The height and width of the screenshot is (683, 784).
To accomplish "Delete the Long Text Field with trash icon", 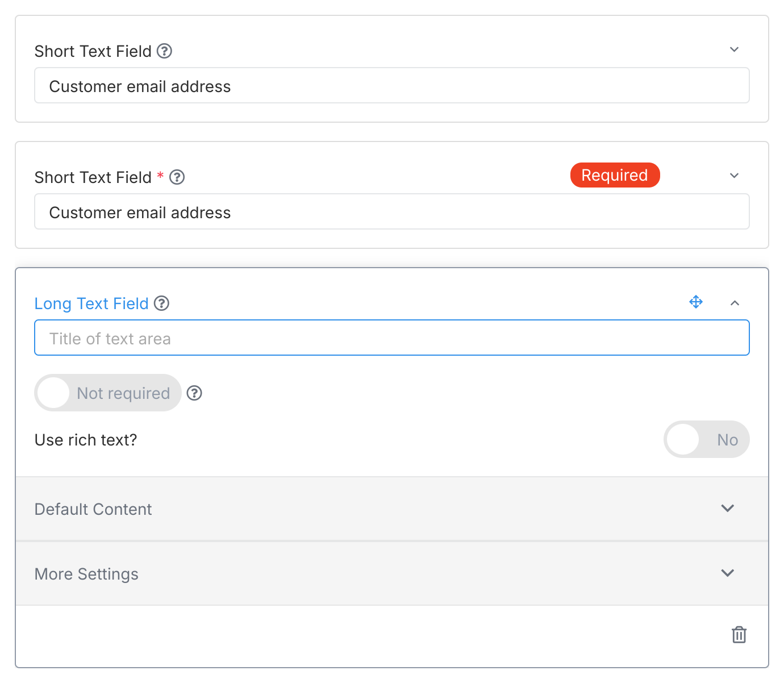I will [x=739, y=635].
